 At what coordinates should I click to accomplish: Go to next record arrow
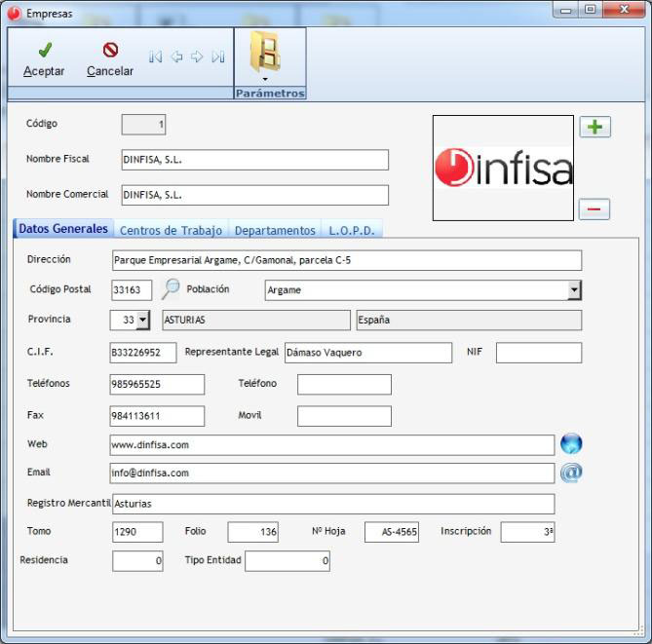pyautogui.click(x=197, y=57)
